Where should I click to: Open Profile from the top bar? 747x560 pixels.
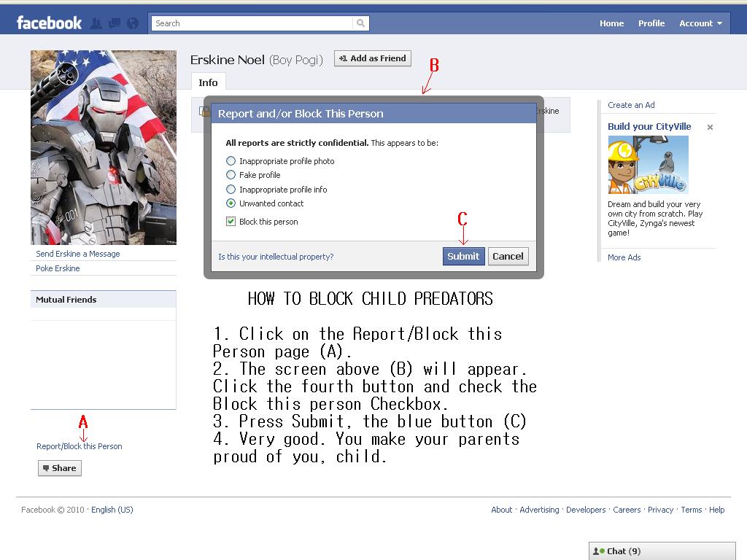click(x=651, y=23)
